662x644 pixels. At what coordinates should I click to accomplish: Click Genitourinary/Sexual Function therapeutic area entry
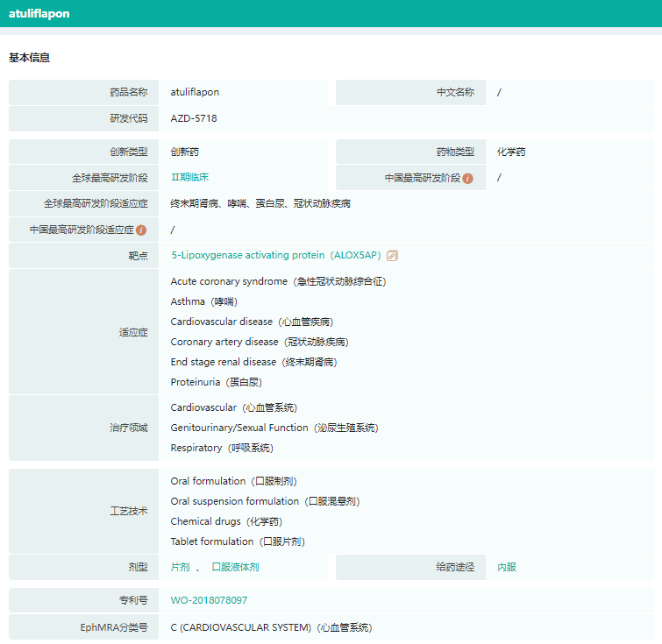[x=274, y=428]
